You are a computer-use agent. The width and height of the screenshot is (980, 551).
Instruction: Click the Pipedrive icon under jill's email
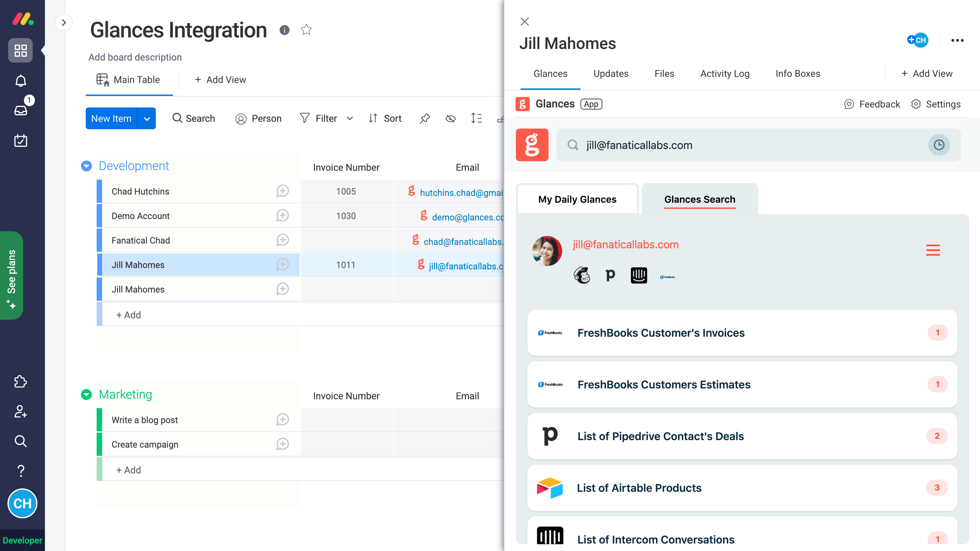tap(610, 274)
